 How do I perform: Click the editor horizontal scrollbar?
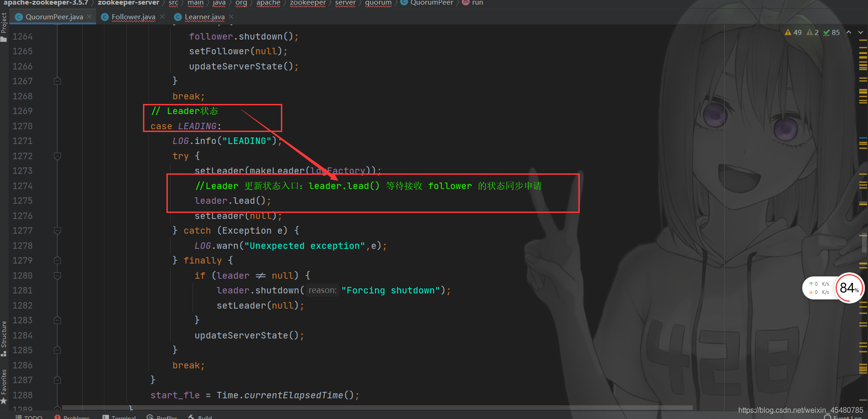(377, 408)
